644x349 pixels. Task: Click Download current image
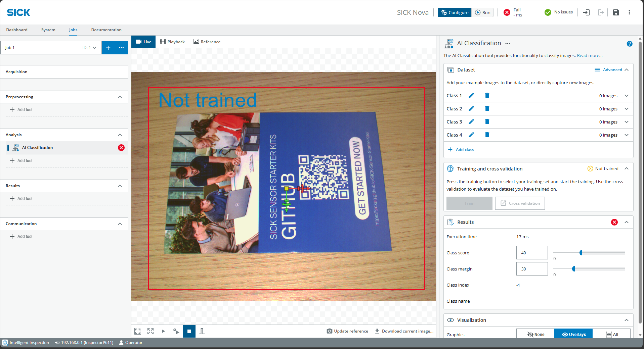click(404, 331)
